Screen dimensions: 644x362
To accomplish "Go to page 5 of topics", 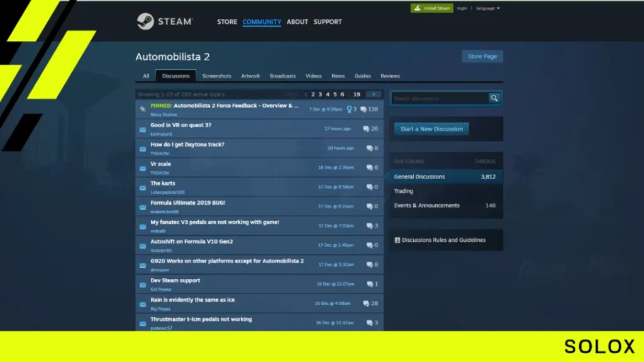I will 335,94.
